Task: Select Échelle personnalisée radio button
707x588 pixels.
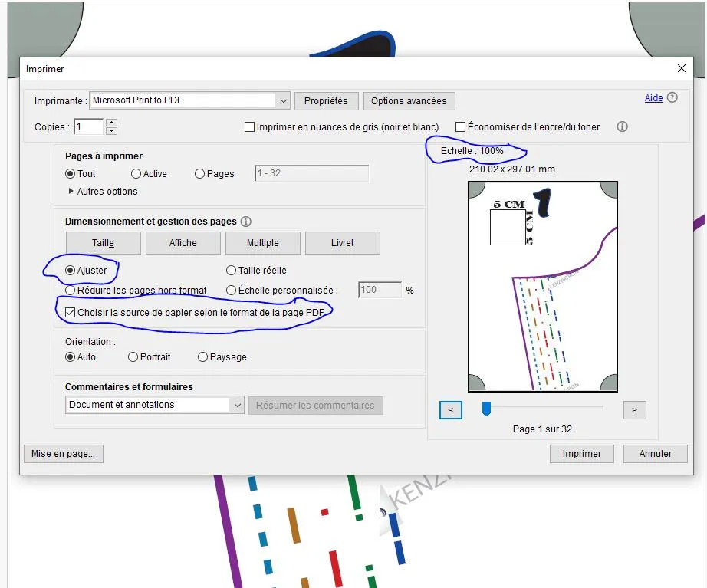Action: tap(231, 290)
